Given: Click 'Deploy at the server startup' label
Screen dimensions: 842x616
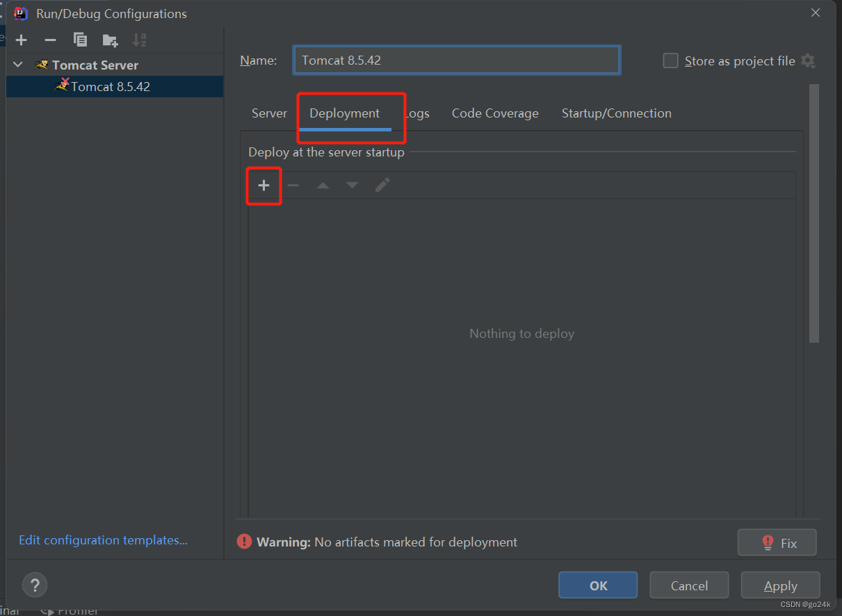Looking at the screenshot, I should point(326,152).
